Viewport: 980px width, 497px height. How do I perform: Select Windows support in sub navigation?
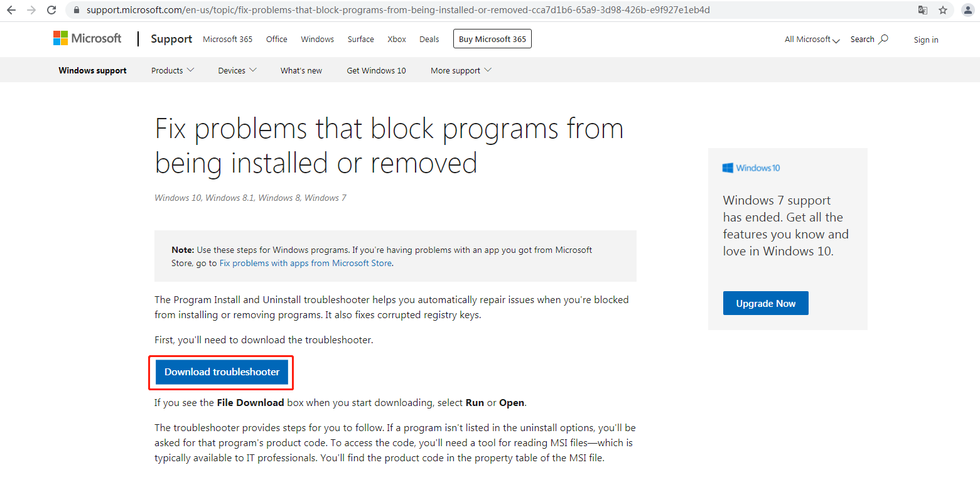click(92, 70)
